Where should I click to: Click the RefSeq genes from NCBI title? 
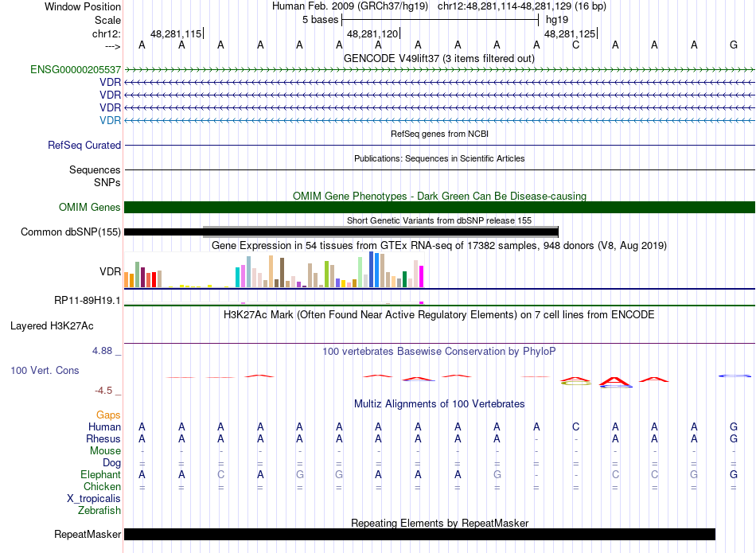[x=440, y=134]
